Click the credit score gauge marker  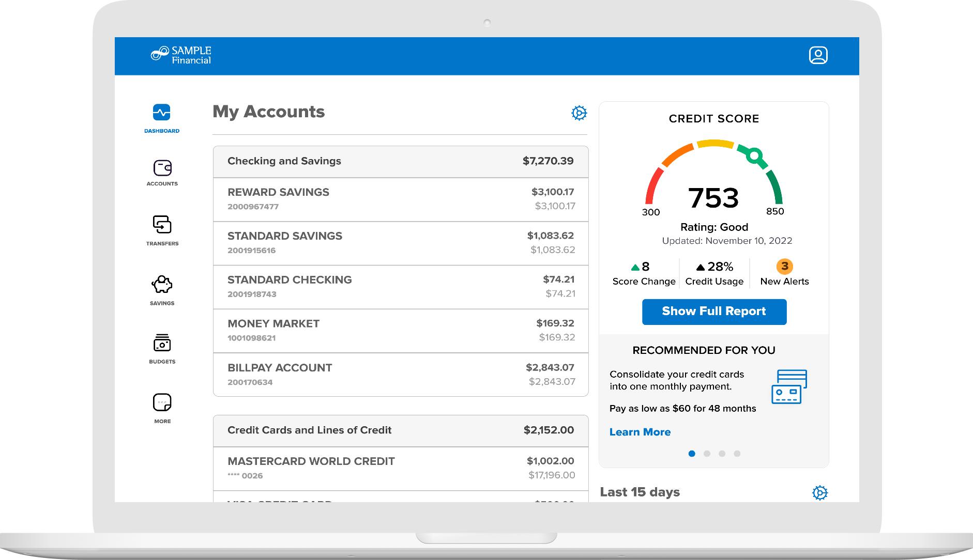(754, 155)
